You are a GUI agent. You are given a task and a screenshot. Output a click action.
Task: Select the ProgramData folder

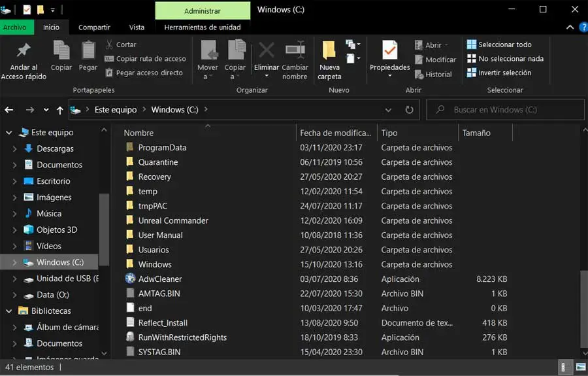[x=162, y=148]
